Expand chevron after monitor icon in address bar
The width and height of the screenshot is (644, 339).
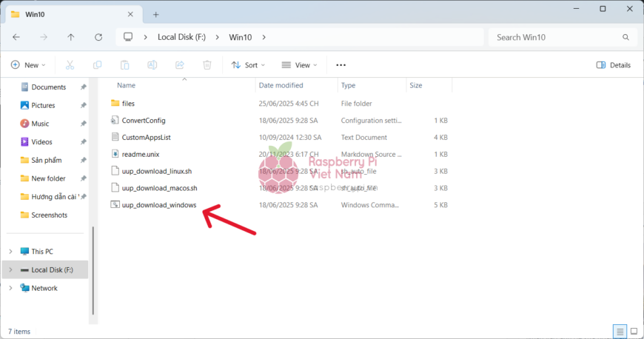pos(145,38)
